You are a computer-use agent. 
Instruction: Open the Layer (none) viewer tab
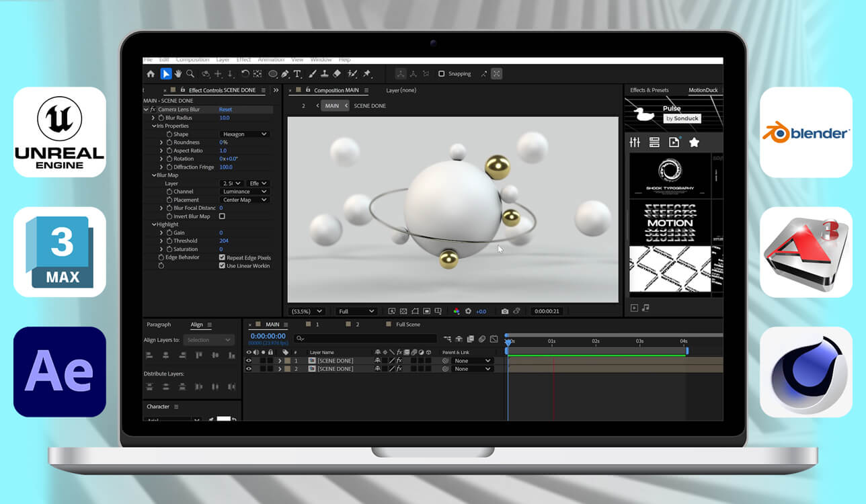(401, 90)
